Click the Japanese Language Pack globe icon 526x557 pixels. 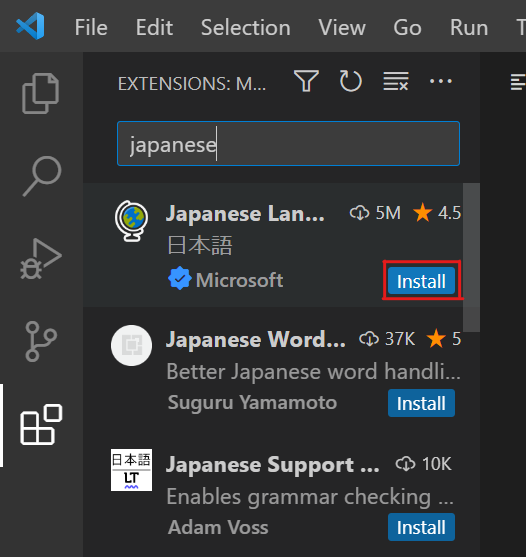coord(131,221)
